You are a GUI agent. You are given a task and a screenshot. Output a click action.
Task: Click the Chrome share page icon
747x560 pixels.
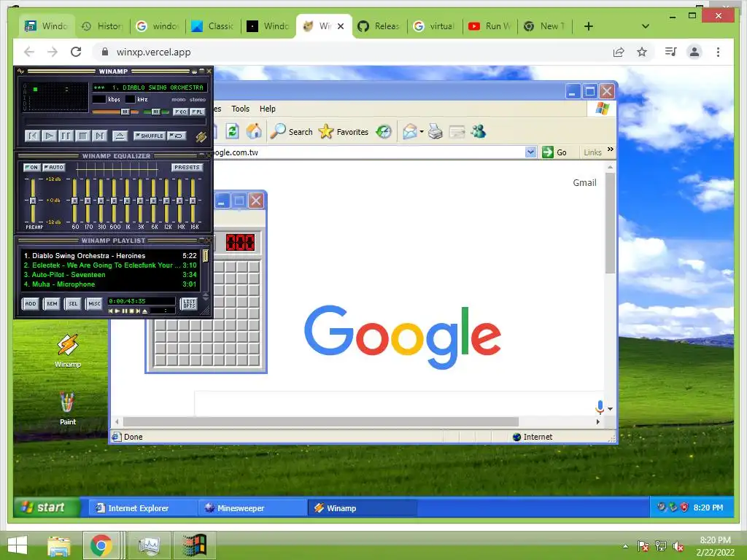[619, 52]
